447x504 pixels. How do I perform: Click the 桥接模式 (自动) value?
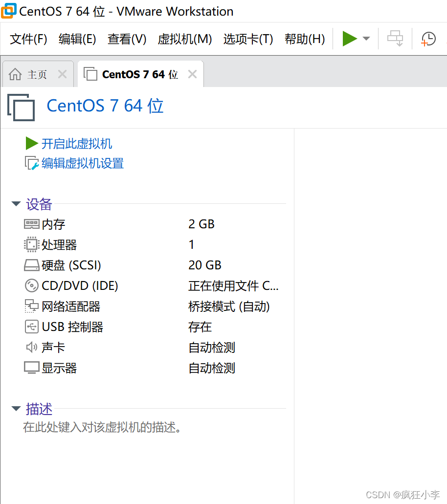pyautogui.click(x=229, y=307)
